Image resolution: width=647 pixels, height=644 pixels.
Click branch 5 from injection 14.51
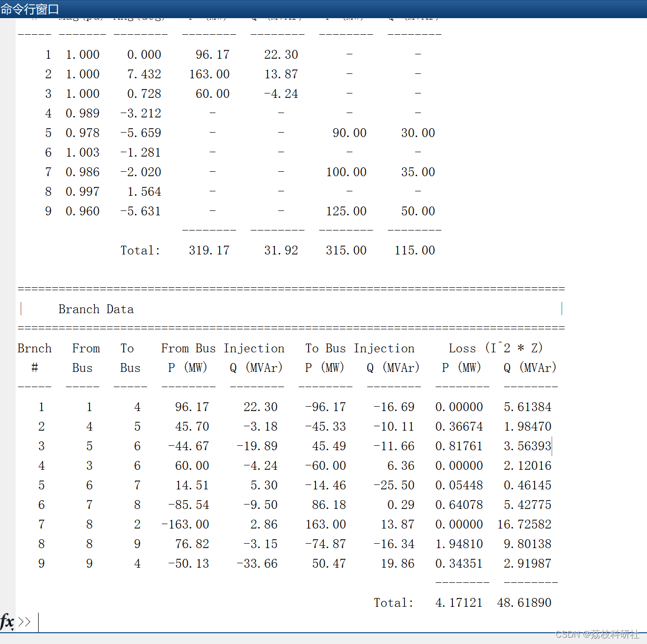click(192, 485)
